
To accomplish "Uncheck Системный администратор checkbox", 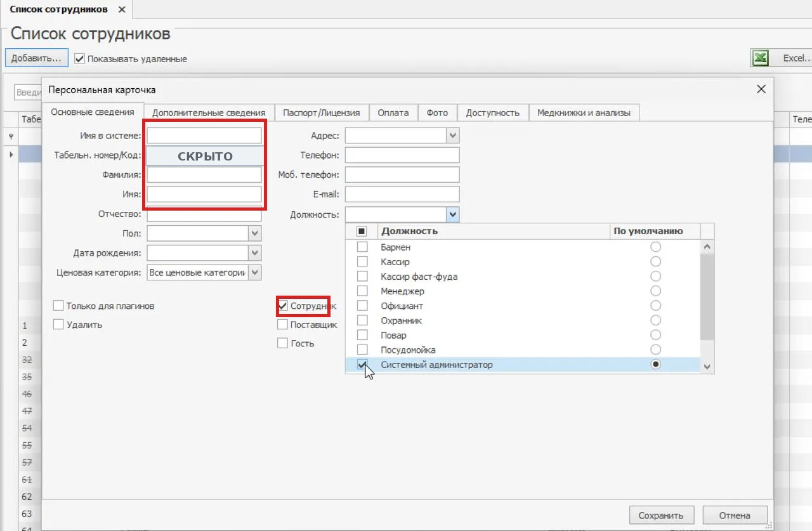I will click(362, 365).
